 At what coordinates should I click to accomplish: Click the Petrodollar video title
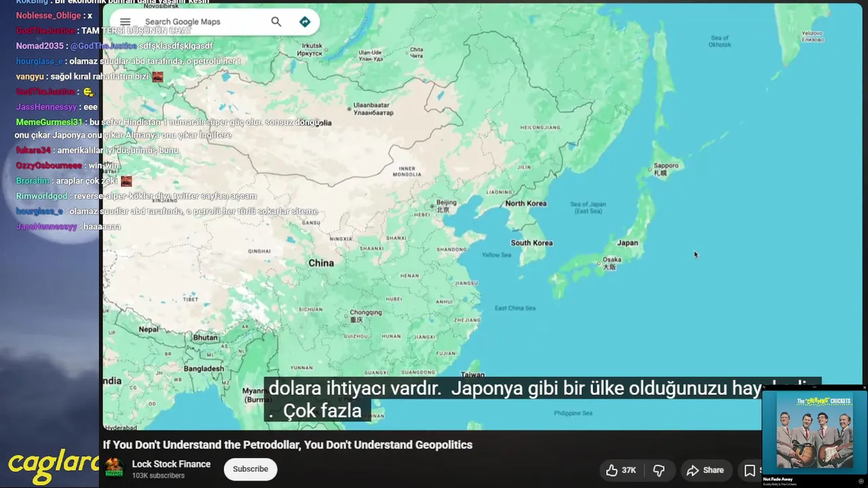[288, 445]
